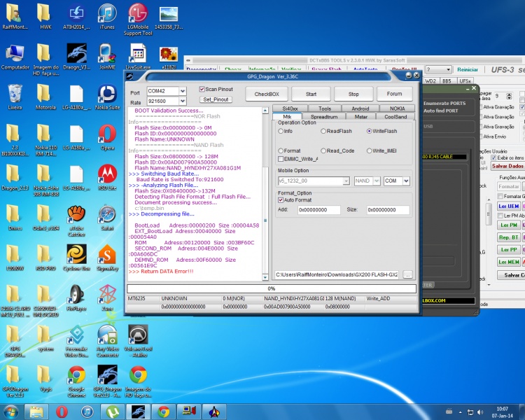Image resolution: width=525 pixels, height=420 pixels.
Task: Click the Set_Pinout button
Action: (216, 99)
